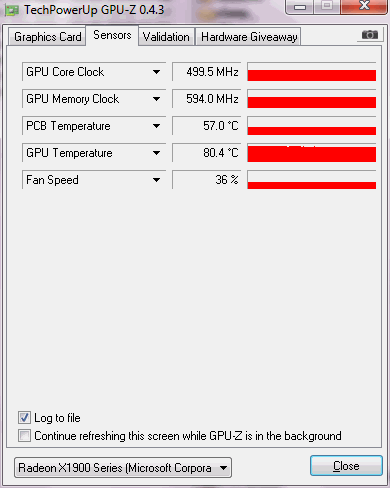Click the 499.5 MHz core clock value field

pos(207,72)
